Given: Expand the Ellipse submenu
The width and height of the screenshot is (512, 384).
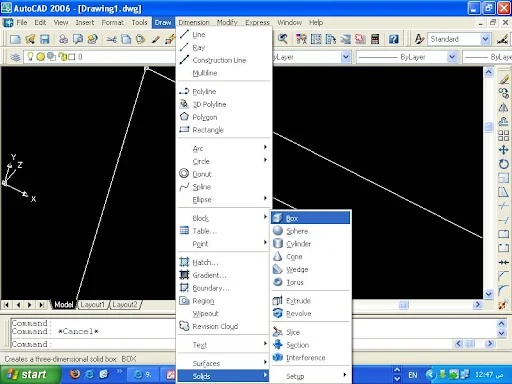Looking at the screenshot, I should click(224, 199).
